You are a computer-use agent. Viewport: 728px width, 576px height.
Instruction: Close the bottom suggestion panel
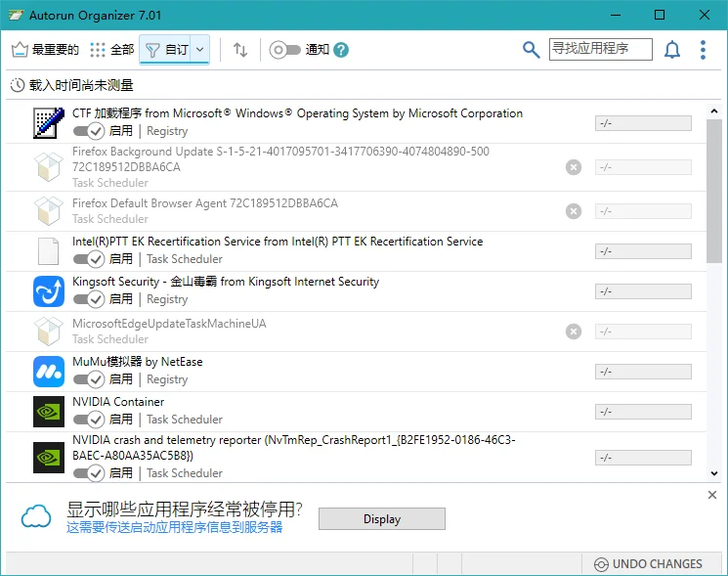tap(712, 495)
